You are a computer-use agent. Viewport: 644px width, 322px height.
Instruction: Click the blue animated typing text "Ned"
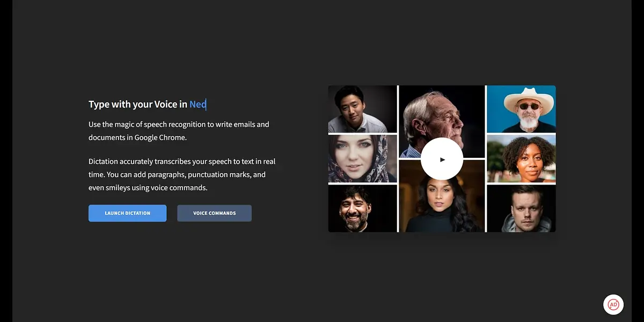tap(197, 104)
